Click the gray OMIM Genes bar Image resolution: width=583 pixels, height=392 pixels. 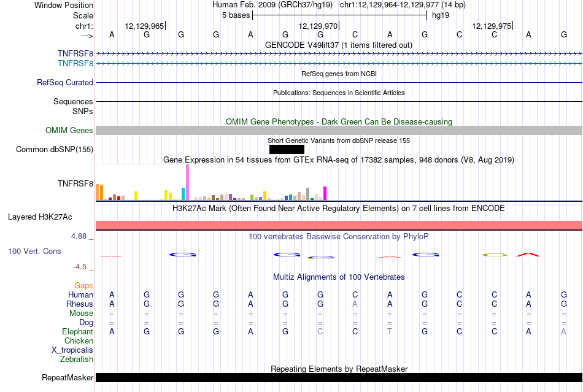coord(339,131)
